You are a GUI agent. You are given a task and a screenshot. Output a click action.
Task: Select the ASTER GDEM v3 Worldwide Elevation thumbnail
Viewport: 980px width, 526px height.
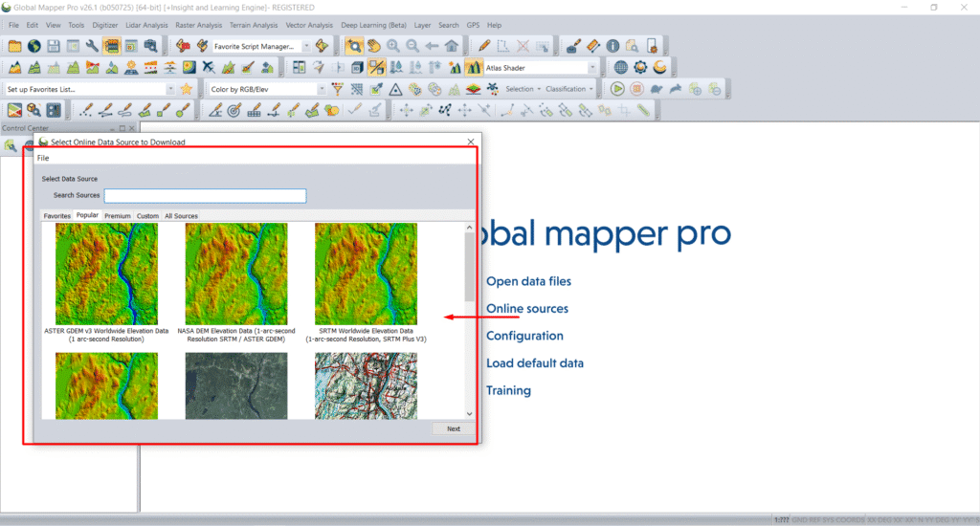[106, 274]
